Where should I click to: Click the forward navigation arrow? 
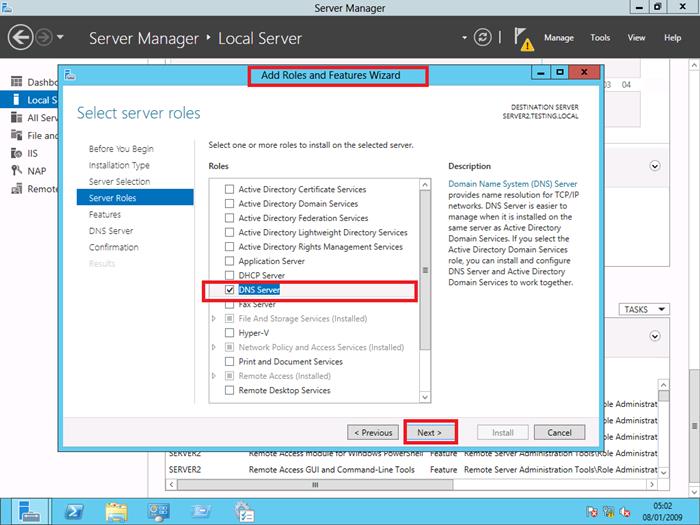coord(44,38)
